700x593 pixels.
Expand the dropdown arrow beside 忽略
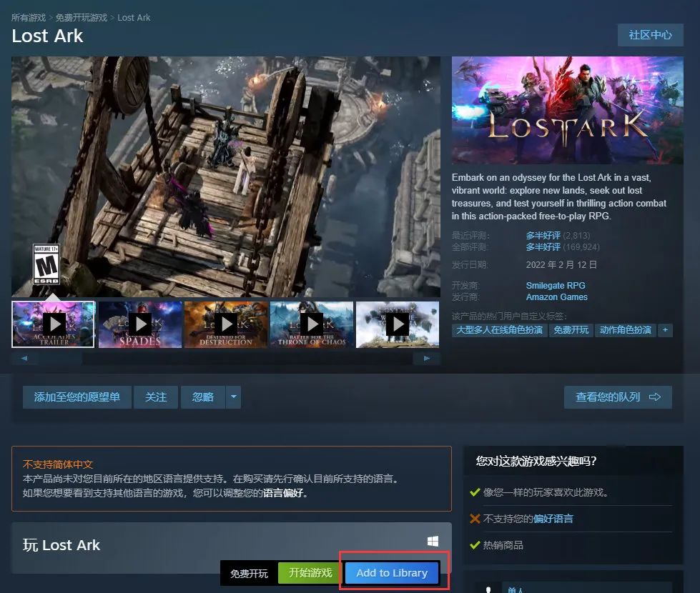(x=234, y=397)
